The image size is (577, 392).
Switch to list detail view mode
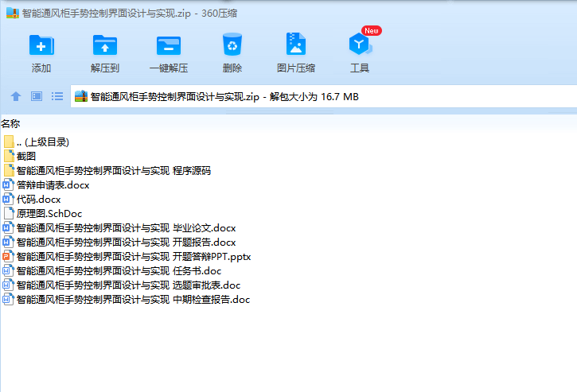(x=57, y=96)
